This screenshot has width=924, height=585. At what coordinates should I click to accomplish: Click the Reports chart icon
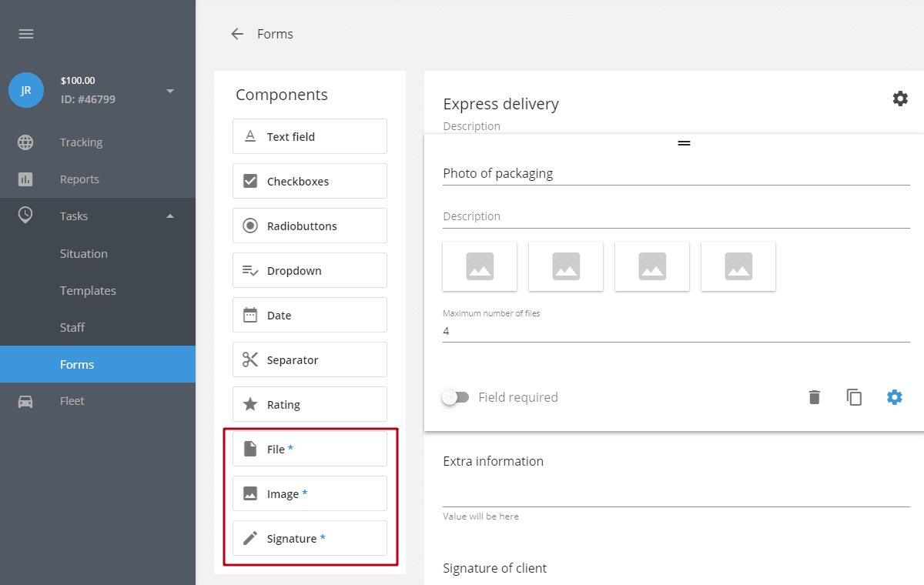[26, 179]
